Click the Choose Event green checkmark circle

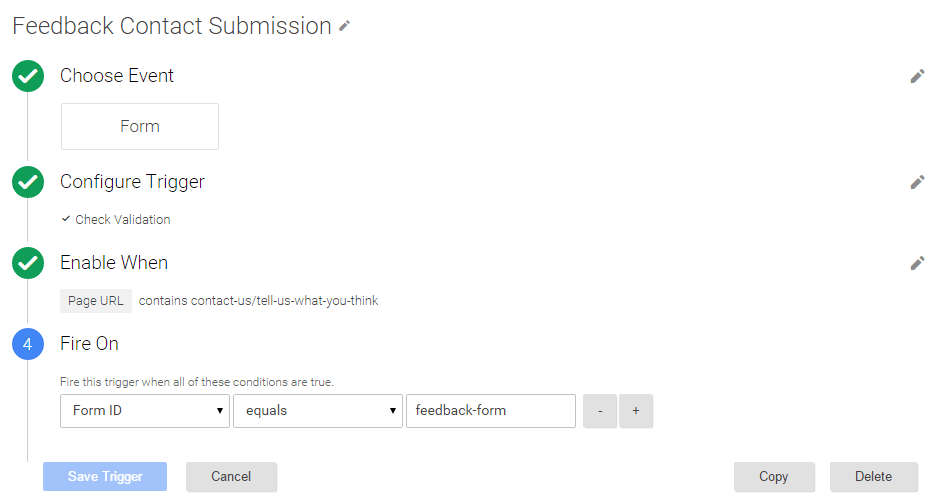pyautogui.click(x=28, y=76)
